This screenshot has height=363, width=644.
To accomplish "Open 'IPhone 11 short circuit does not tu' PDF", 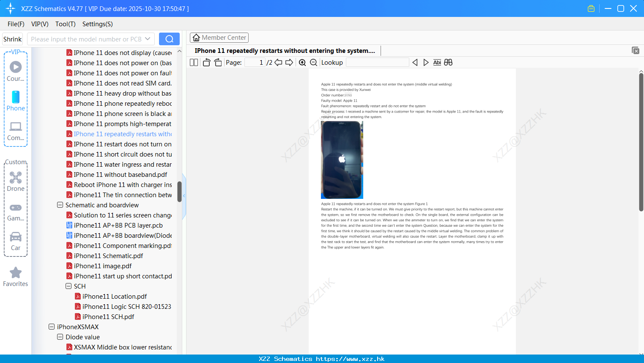I will (x=119, y=154).
